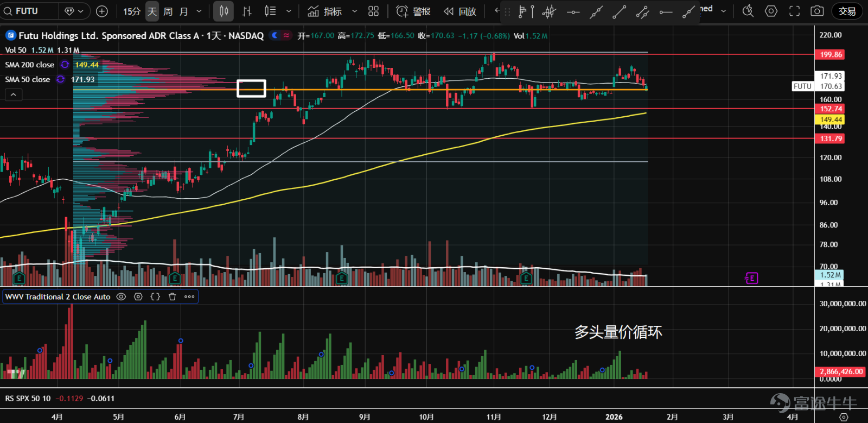
Task: Expand the timeframe interval dropdown
Action: click(199, 11)
